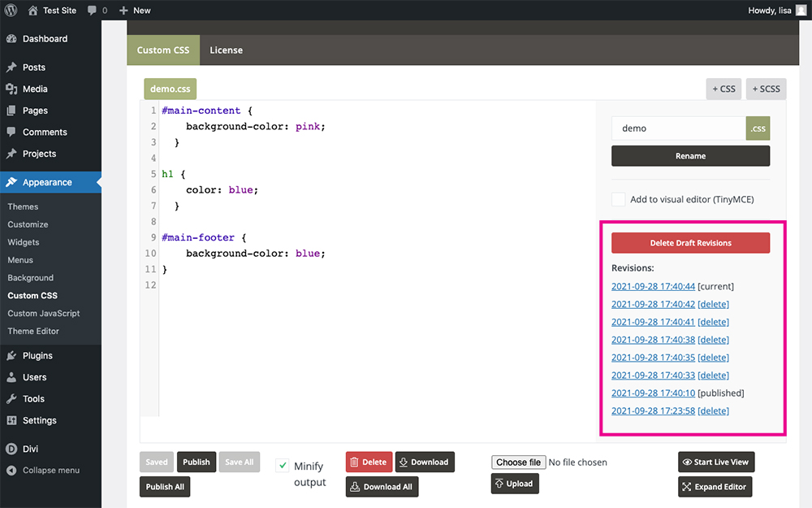Open the 17:40:33 revision

coord(653,376)
